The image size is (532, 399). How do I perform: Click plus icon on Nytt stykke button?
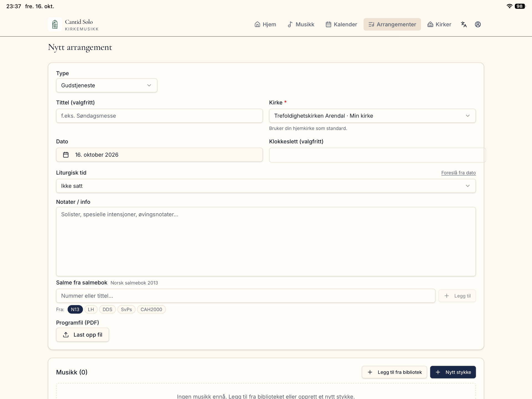click(x=438, y=372)
